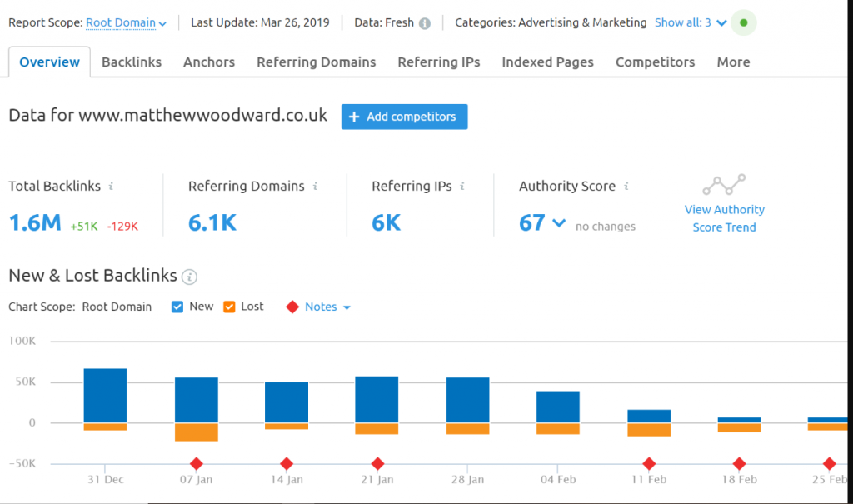
Task: Uncheck the New backlinks checkbox
Action: [x=177, y=307]
